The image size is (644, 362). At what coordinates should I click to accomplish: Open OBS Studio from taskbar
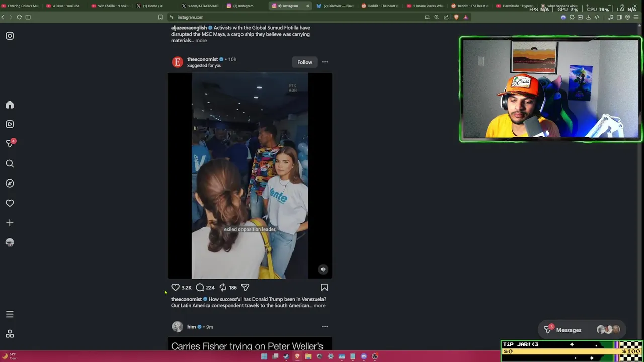[375, 356]
